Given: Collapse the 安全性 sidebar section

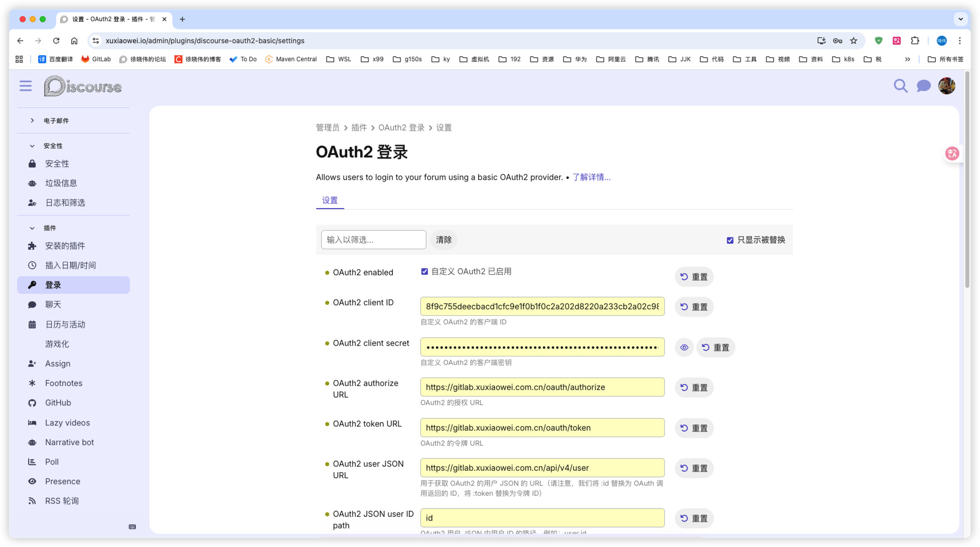Looking at the screenshot, I should click(x=53, y=146).
